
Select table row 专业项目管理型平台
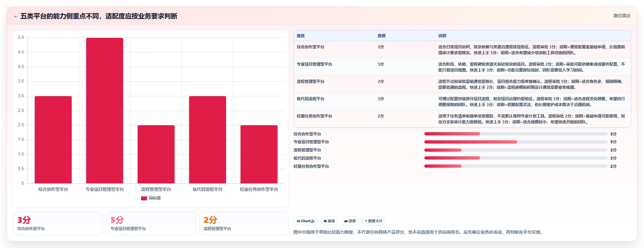462,67
